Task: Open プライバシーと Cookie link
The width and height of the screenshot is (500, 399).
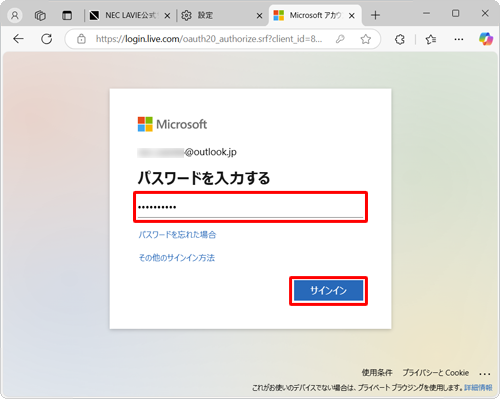Action: pyautogui.click(x=435, y=373)
